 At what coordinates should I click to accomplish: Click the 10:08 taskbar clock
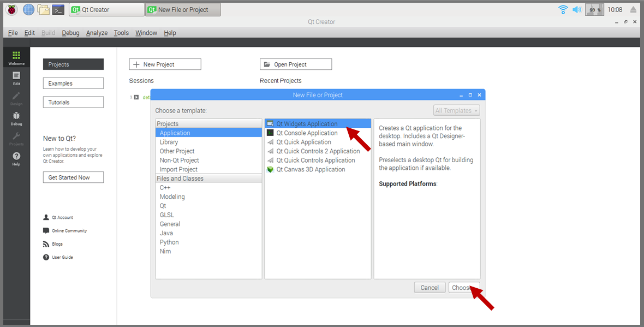[615, 9]
